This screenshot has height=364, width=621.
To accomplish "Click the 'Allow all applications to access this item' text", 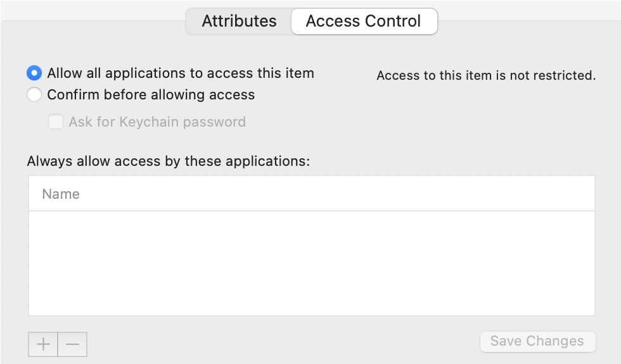I will [181, 73].
